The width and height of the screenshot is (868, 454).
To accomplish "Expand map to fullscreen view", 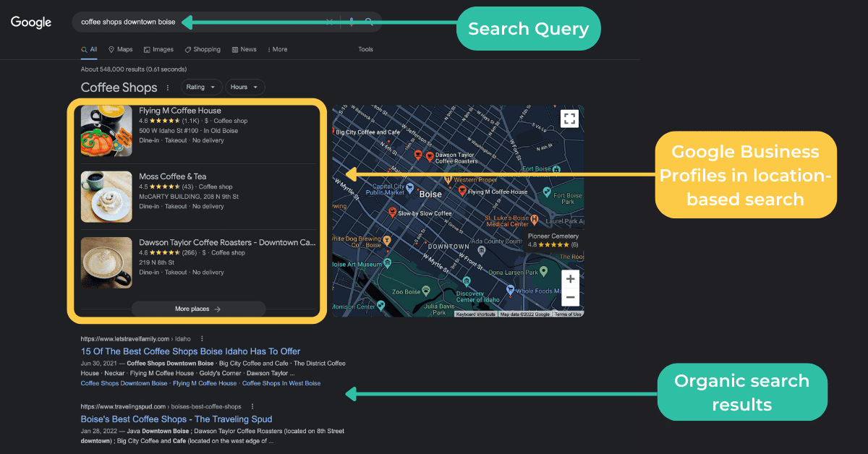I will pyautogui.click(x=569, y=119).
